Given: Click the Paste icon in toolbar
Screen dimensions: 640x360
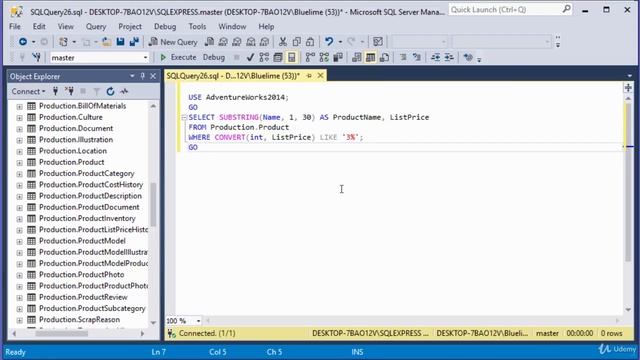Looking at the screenshot, I should click(310, 42).
